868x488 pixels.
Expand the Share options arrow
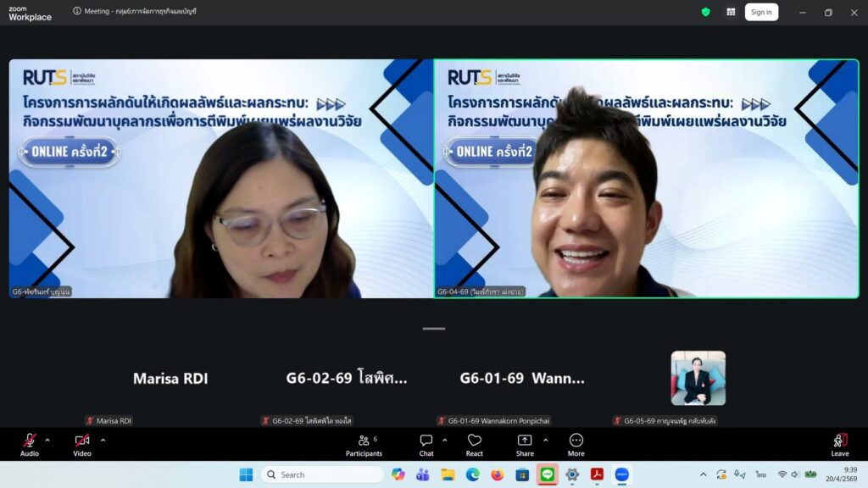coord(545,440)
